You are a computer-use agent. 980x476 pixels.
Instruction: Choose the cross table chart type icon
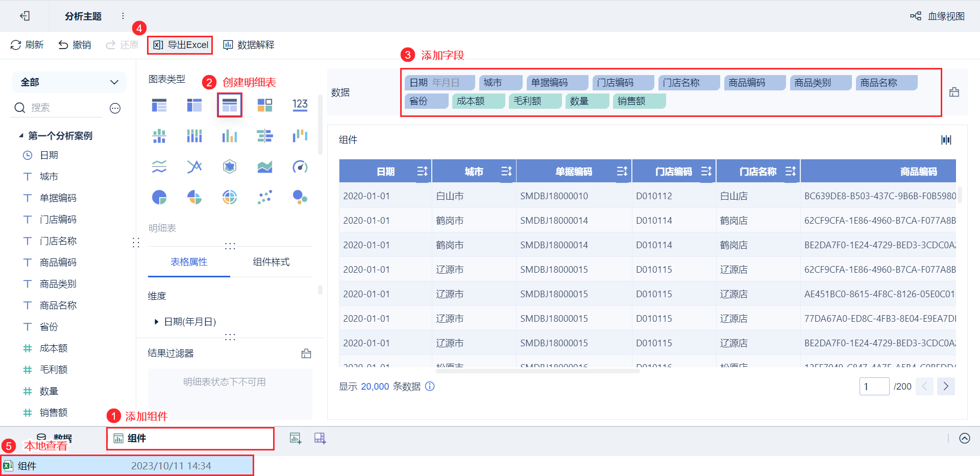[x=194, y=105]
